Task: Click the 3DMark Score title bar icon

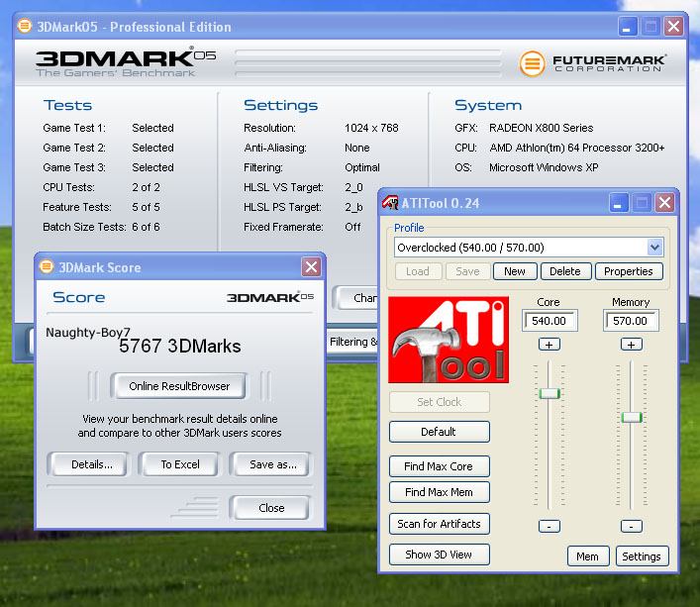Action: [x=46, y=267]
